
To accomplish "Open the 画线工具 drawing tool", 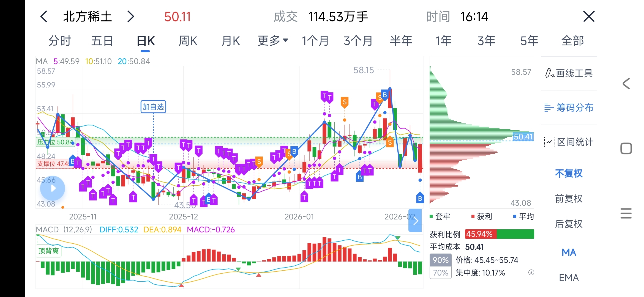I will pos(569,73).
